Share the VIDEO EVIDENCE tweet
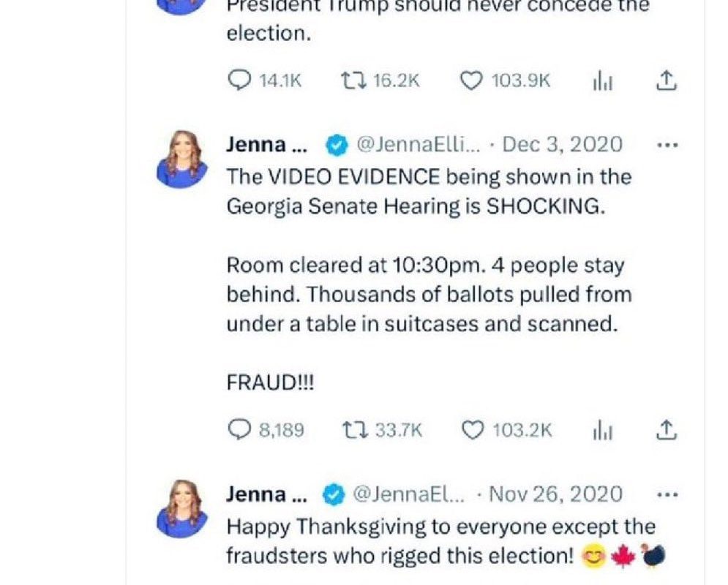Image resolution: width=728 pixels, height=585 pixels. pos(665,430)
